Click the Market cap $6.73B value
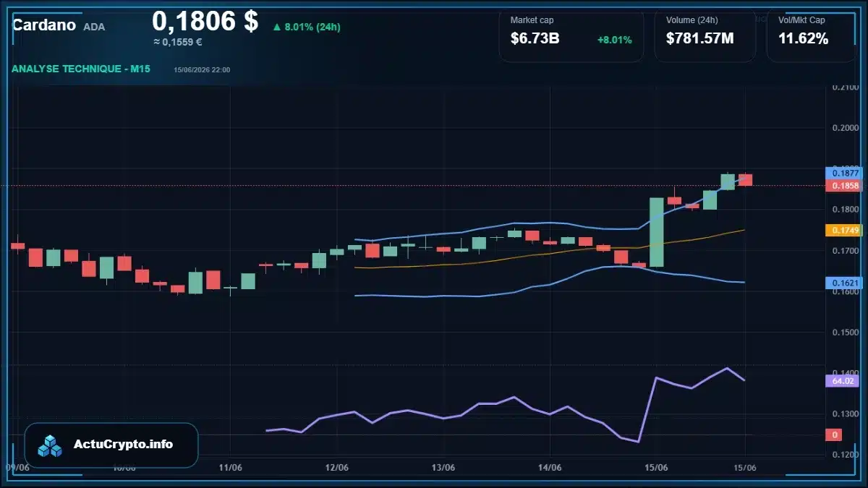This screenshot has width=868, height=488. [535, 38]
